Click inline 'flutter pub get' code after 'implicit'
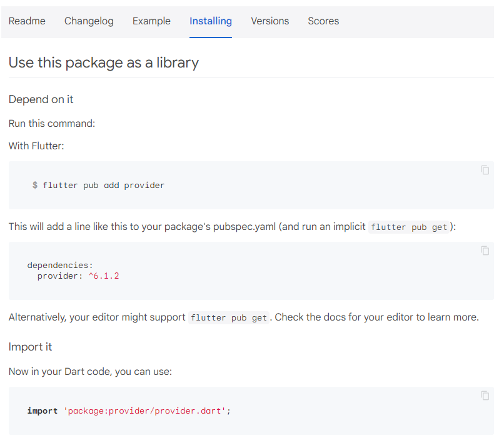 click(x=409, y=227)
